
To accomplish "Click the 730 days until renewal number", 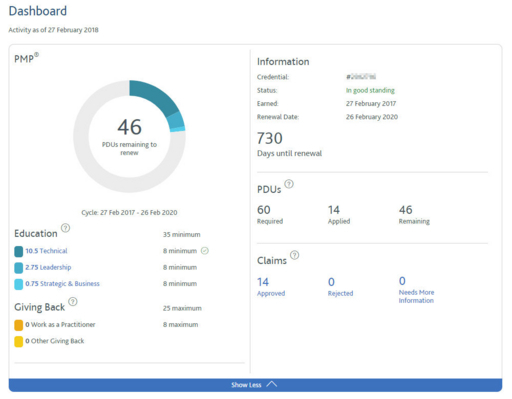I will point(270,138).
